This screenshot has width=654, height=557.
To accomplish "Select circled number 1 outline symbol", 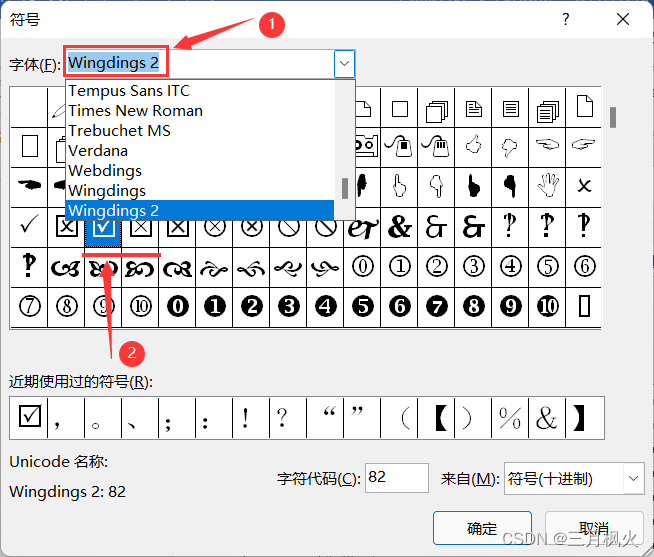I will 399,267.
